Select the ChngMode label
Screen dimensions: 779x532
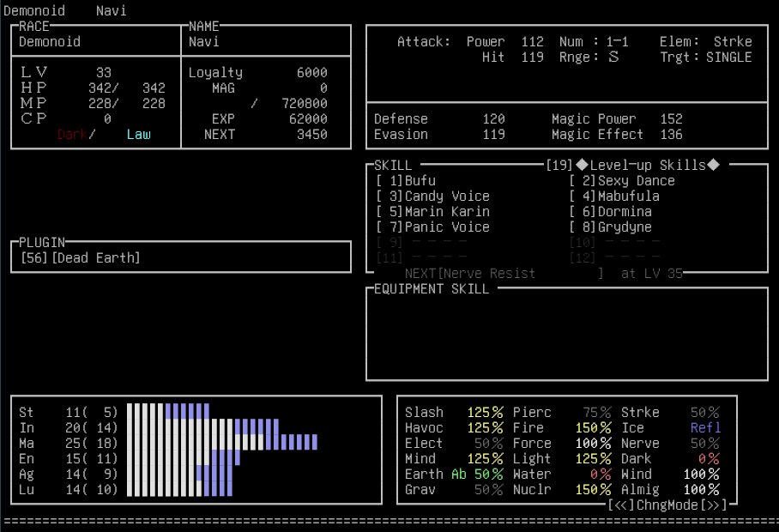pos(667,505)
